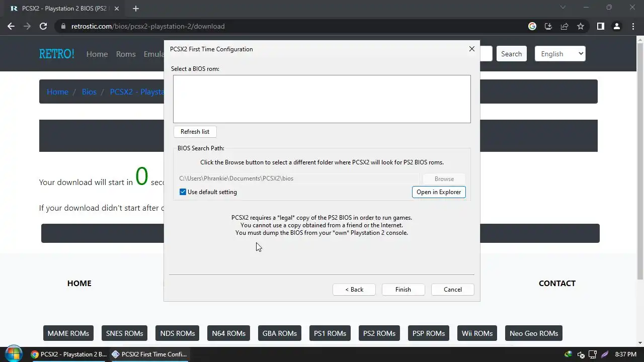
Task: Click the browser forward arrow
Action: click(x=27, y=26)
